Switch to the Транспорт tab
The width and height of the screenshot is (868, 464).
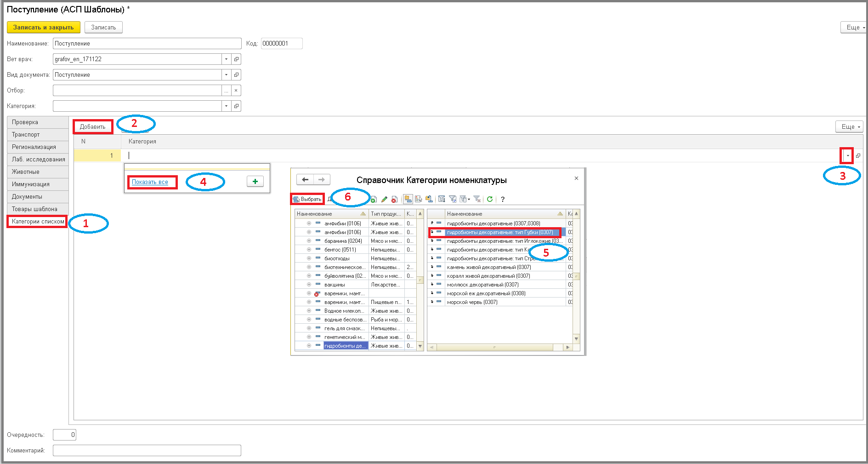tap(38, 134)
